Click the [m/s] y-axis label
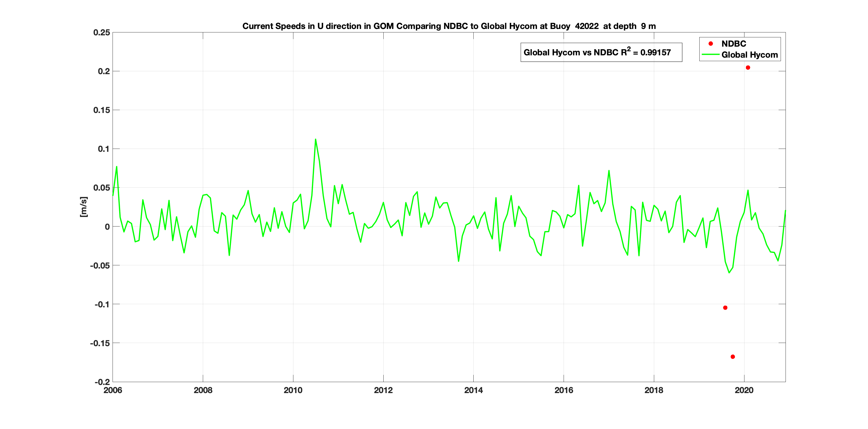The width and height of the screenshot is (868, 429). pyautogui.click(x=84, y=207)
